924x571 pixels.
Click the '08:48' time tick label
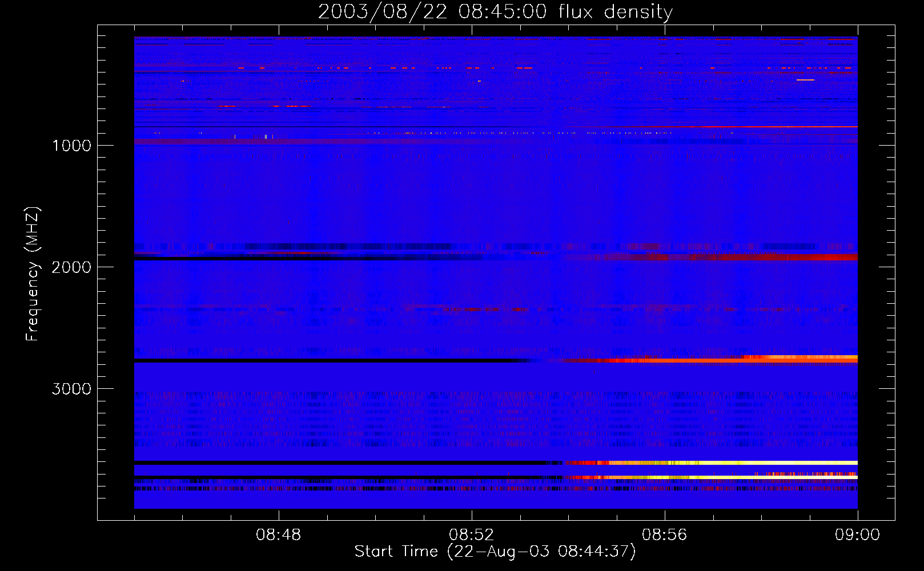point(279,535)
